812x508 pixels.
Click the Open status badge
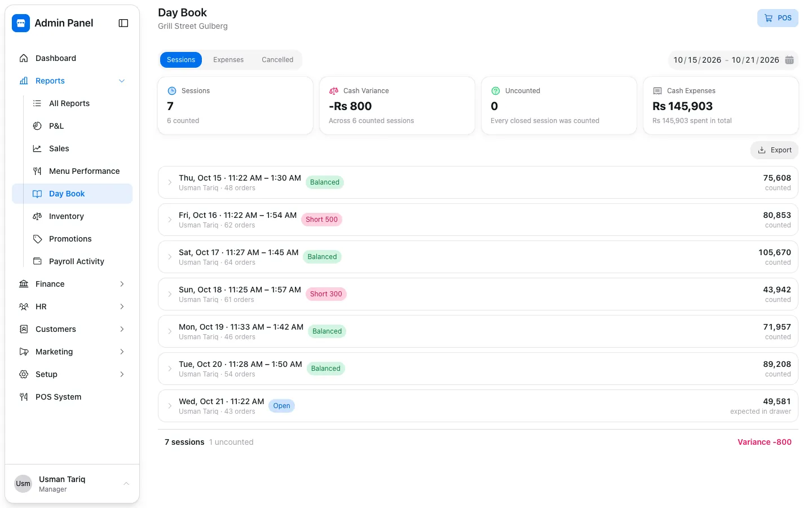click(x=281, y=406)
